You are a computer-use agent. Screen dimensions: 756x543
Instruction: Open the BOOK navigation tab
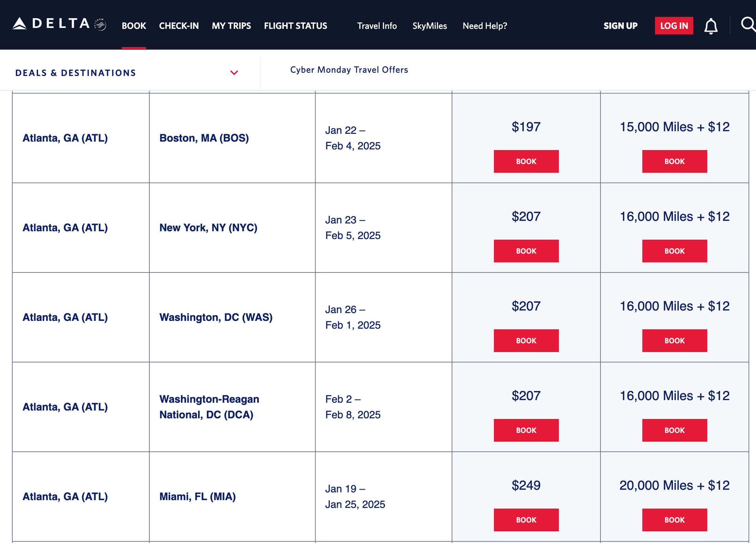point(134,26)
